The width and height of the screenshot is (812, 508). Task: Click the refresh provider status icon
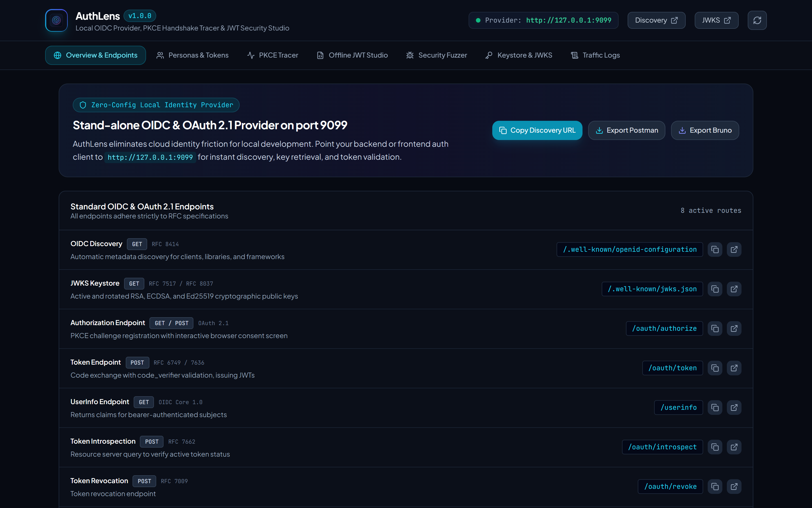[x=757, y=20]
